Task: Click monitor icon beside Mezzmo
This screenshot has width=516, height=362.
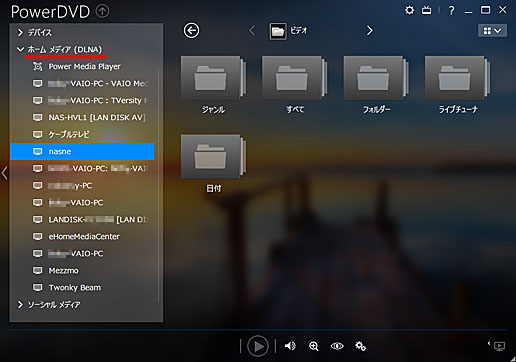Action: (x=38, y=270)
